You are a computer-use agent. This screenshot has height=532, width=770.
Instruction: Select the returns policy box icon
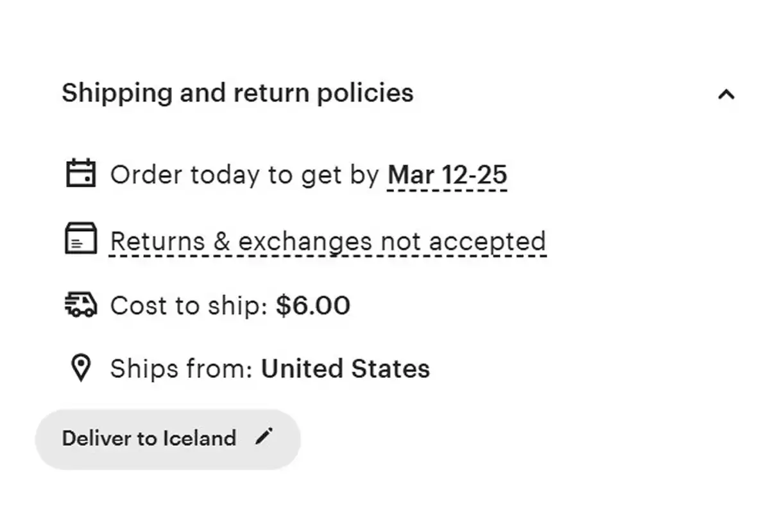pos(80,239)
